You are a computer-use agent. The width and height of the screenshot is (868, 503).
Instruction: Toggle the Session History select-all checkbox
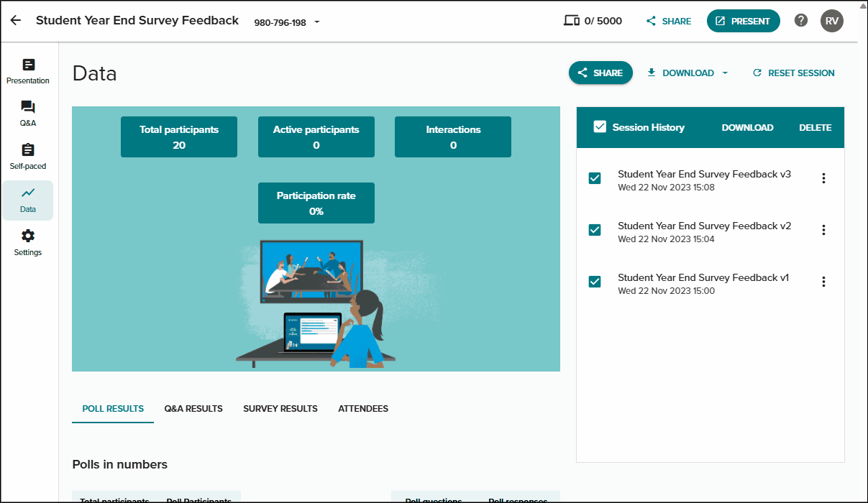(600, 127)
